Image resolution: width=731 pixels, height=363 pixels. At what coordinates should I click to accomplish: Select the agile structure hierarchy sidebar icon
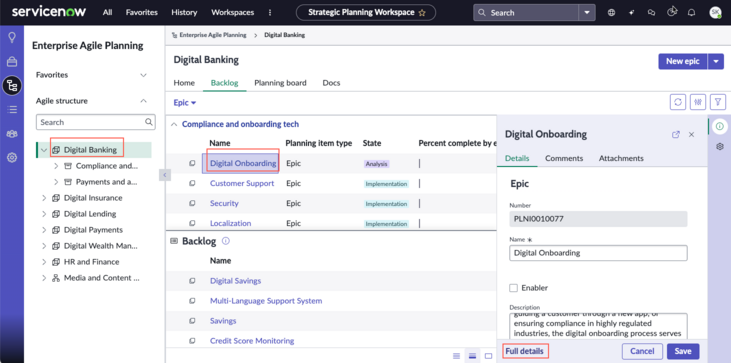pos(12,86)
